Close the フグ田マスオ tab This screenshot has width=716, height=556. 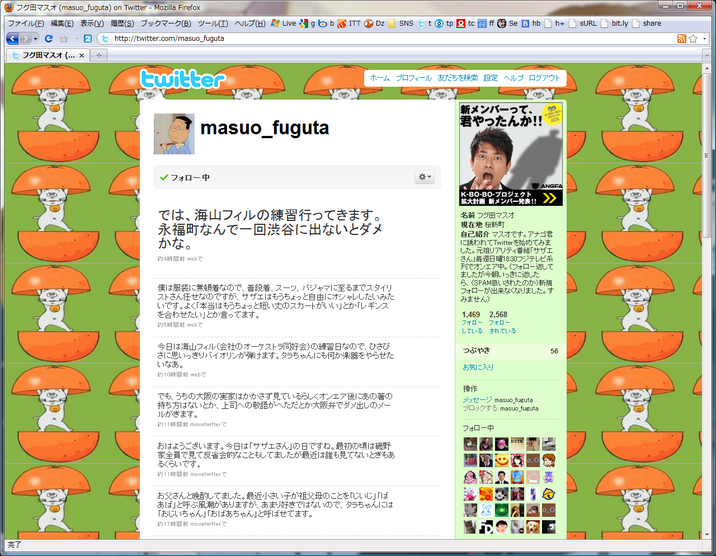(82, 56)
